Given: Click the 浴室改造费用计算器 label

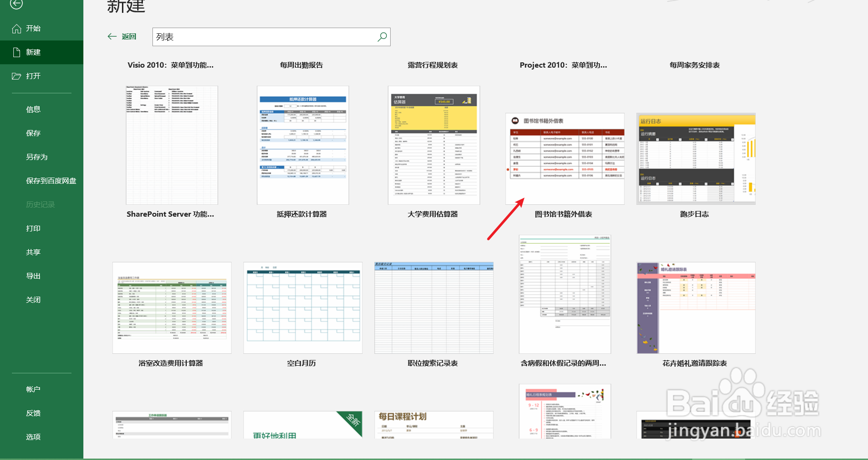Looking at the screenshot, I should 171,363.
